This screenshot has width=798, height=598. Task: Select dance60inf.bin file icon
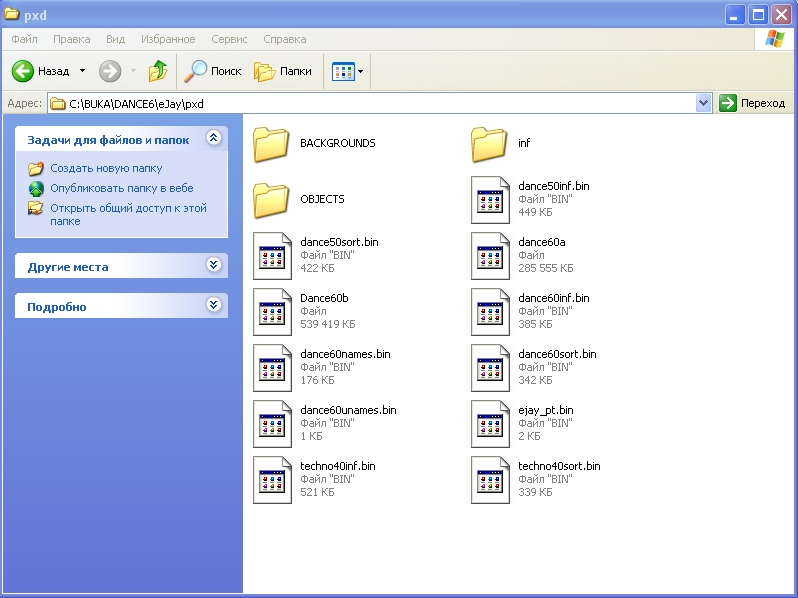pos(490,312)
